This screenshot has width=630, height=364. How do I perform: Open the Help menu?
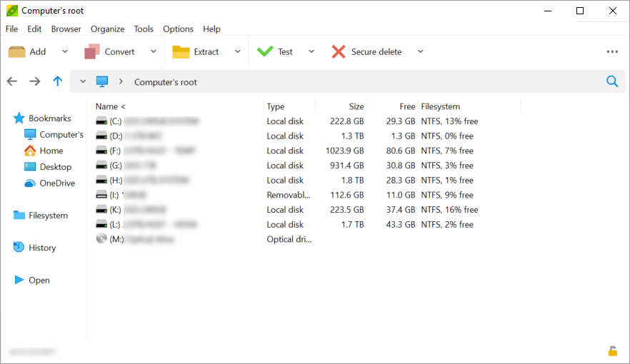click(x=211, y=29)
